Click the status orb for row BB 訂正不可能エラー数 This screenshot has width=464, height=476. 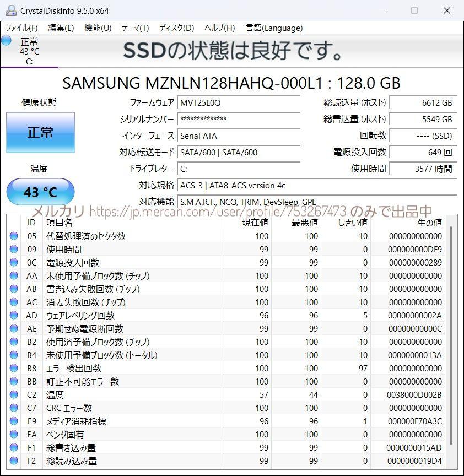14,381
